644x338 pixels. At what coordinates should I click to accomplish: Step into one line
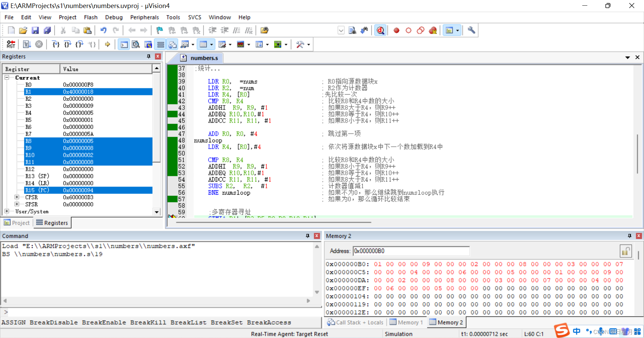pos(56,44)
